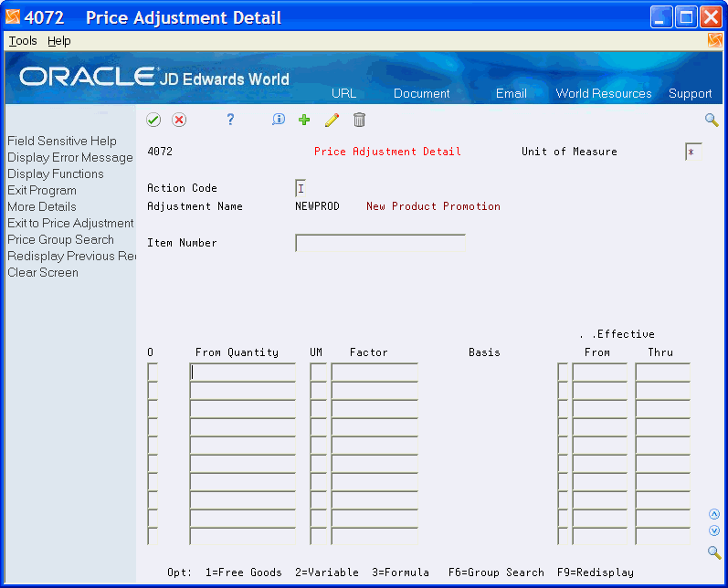Focus first row Effective From field

point(599,373)
